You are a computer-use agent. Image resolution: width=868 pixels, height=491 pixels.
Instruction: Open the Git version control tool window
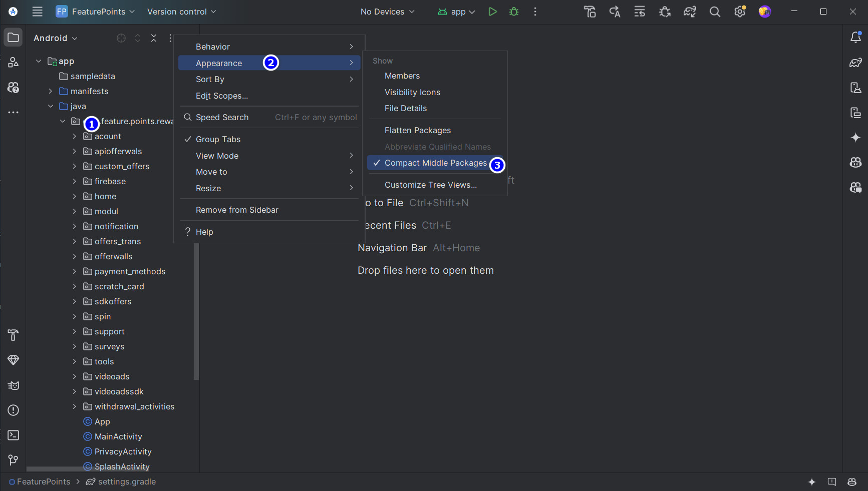tap(14, 460)
